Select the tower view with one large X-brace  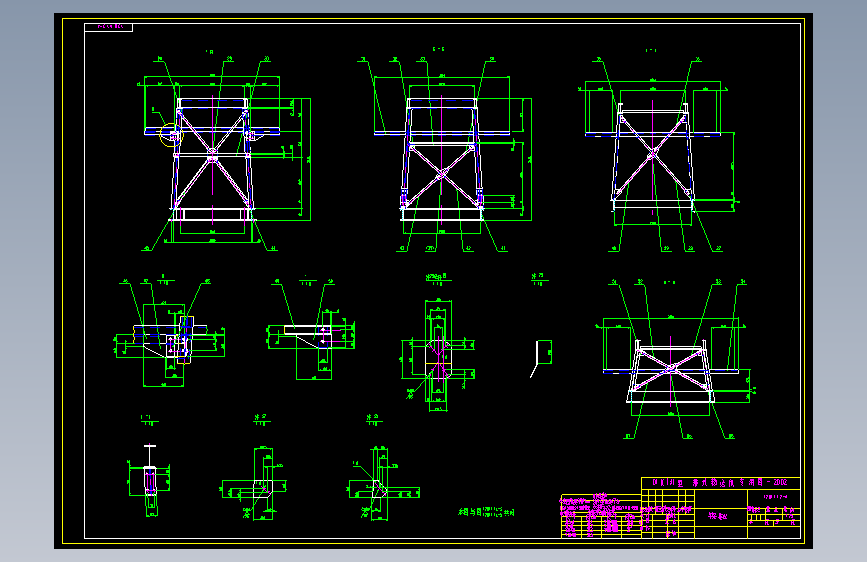[x=658, y=153]
